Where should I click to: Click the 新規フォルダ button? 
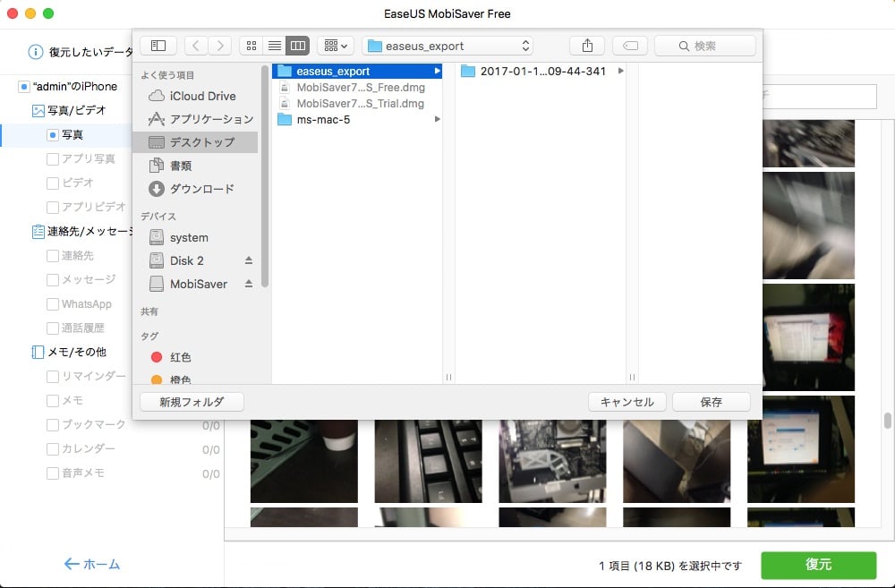coord(192,402)
